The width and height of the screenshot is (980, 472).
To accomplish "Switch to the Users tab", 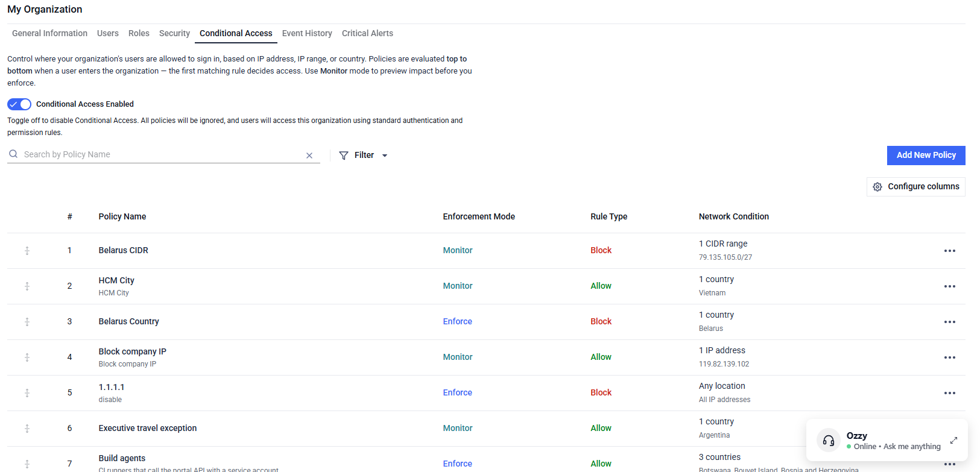I will (108, 33).
